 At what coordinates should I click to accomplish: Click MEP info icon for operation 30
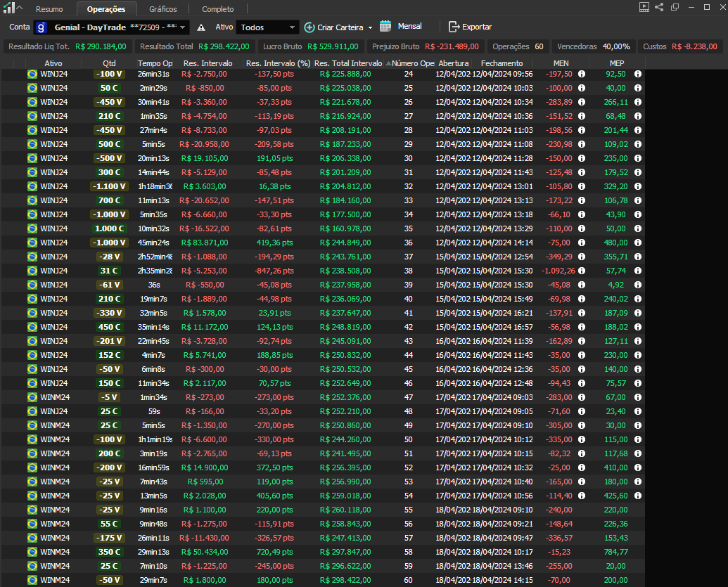point(638,158)
